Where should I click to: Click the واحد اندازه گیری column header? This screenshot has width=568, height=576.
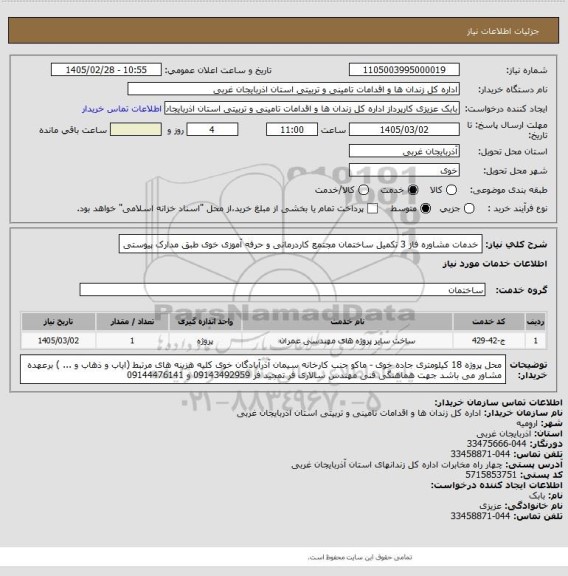point(205,322)
